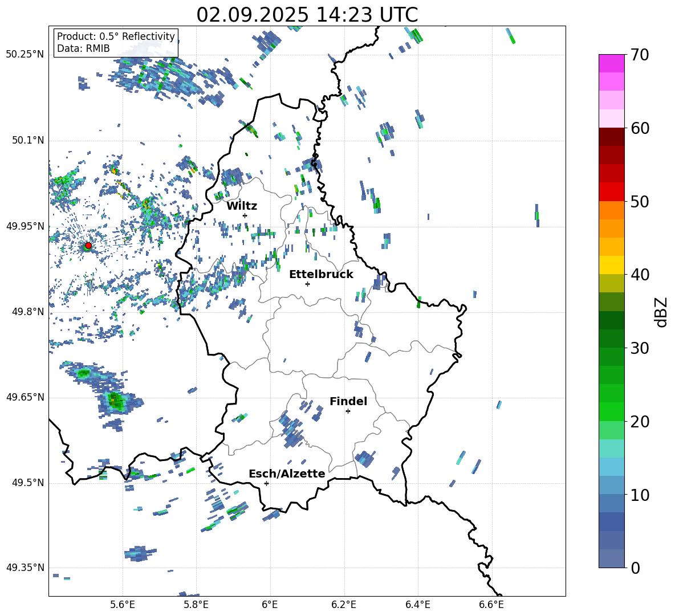Click the 50.1°N latitude label
Screen dimensions: 675x616
pyautogui.click(x=28, y=141)
